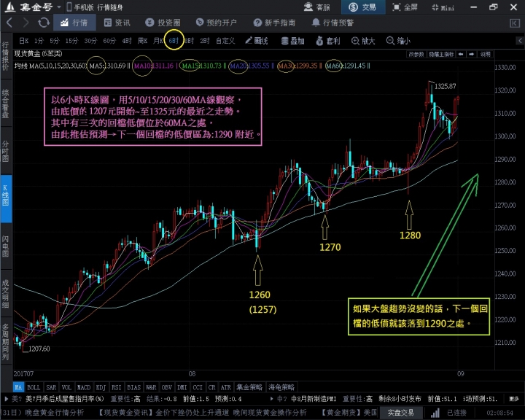
Task: Select the 4时 four-hour period
Action: coord(127,41)
